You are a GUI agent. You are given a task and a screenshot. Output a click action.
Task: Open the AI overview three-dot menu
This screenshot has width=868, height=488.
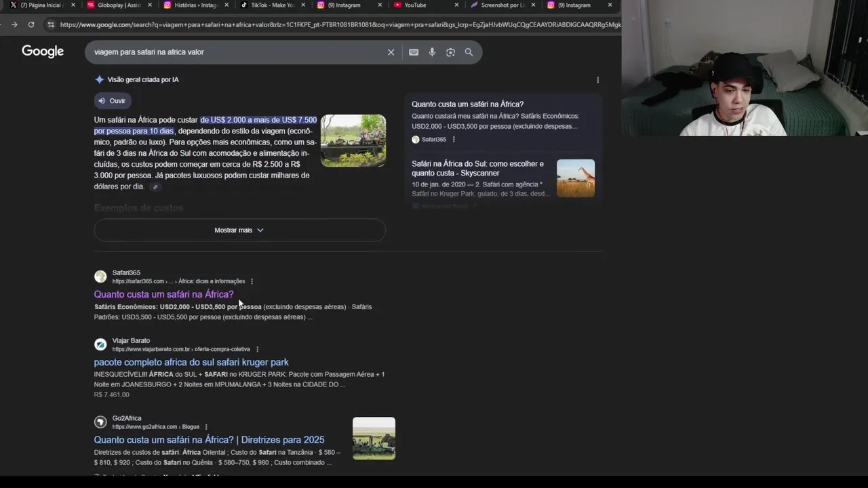pos(597,80)
